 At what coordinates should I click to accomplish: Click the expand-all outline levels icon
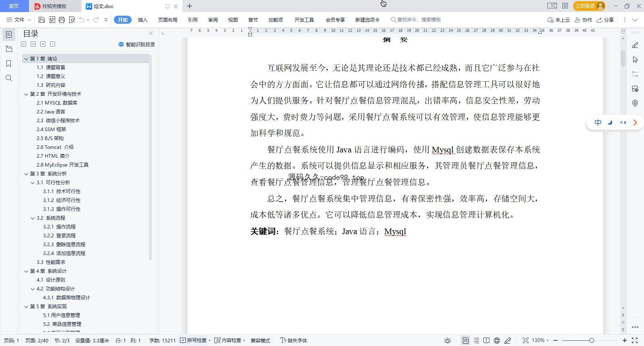click(24, 44)
